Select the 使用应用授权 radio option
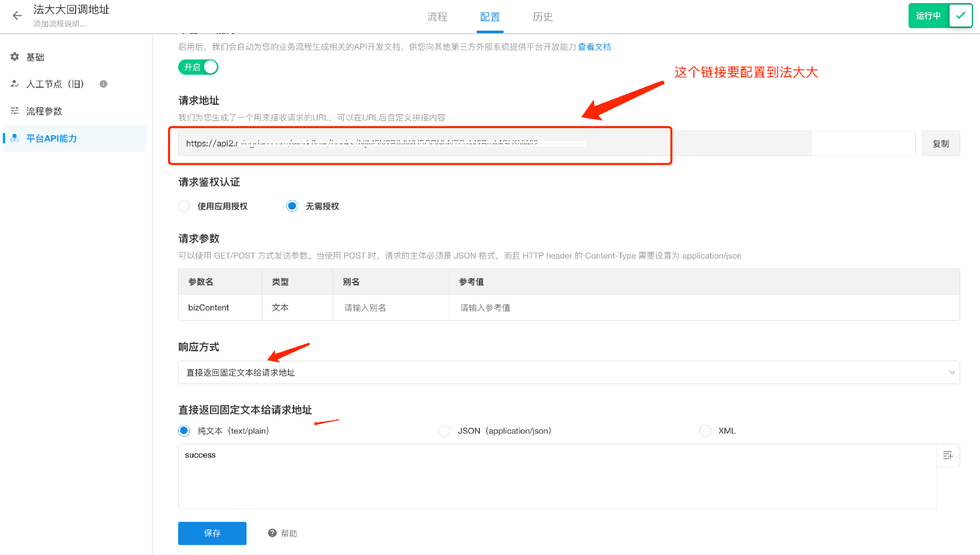This screenshot has height=555, width=980. click(184, 206)
